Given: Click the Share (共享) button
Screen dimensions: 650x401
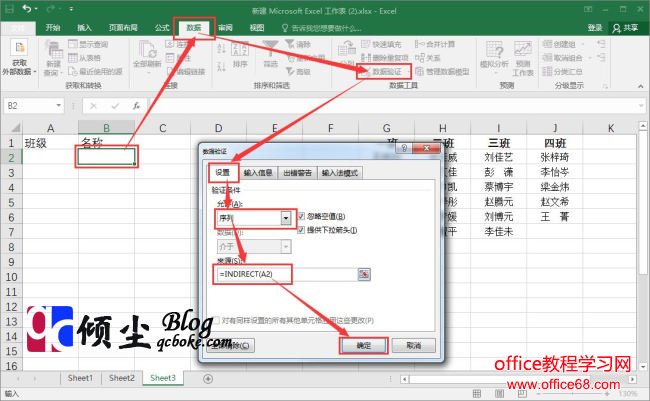Looking at the screenshot, I should pyautogui.click(x=625, y=28).
